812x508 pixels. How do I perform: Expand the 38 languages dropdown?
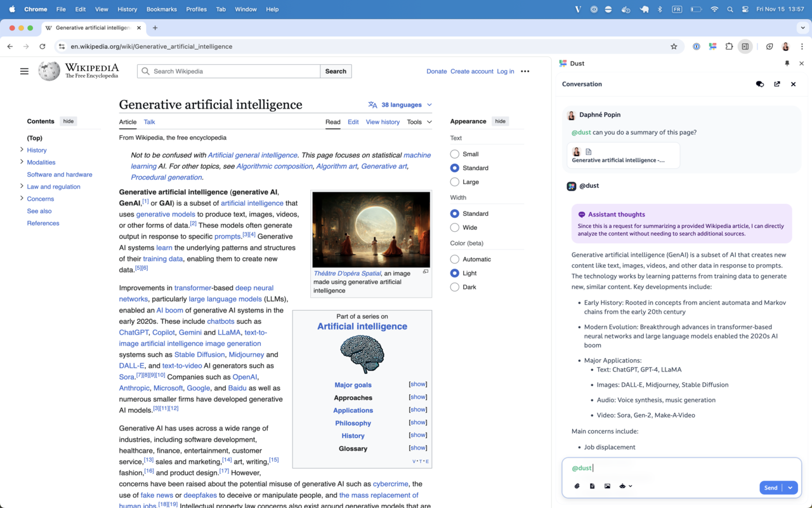point(400,105)
